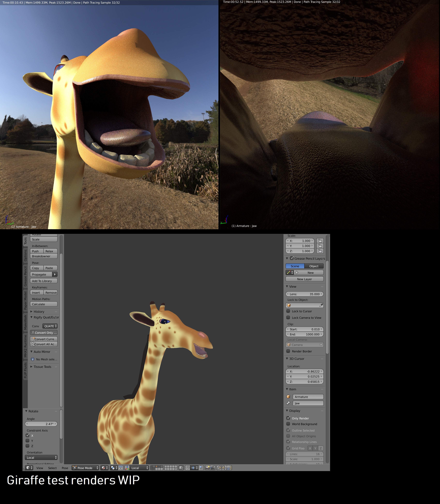Enable Lock Camera to View
Screen dimensions: 440x504
click(x=288, y=317)
